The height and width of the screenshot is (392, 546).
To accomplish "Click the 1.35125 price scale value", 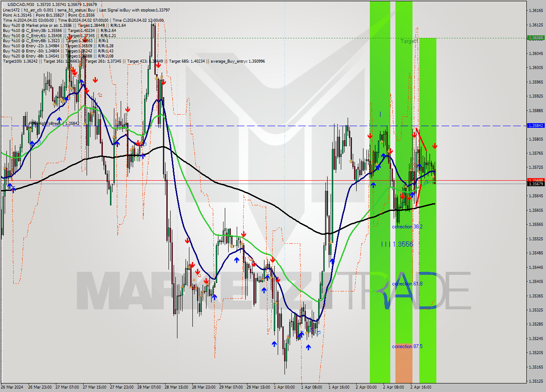I will click(536, 381).
